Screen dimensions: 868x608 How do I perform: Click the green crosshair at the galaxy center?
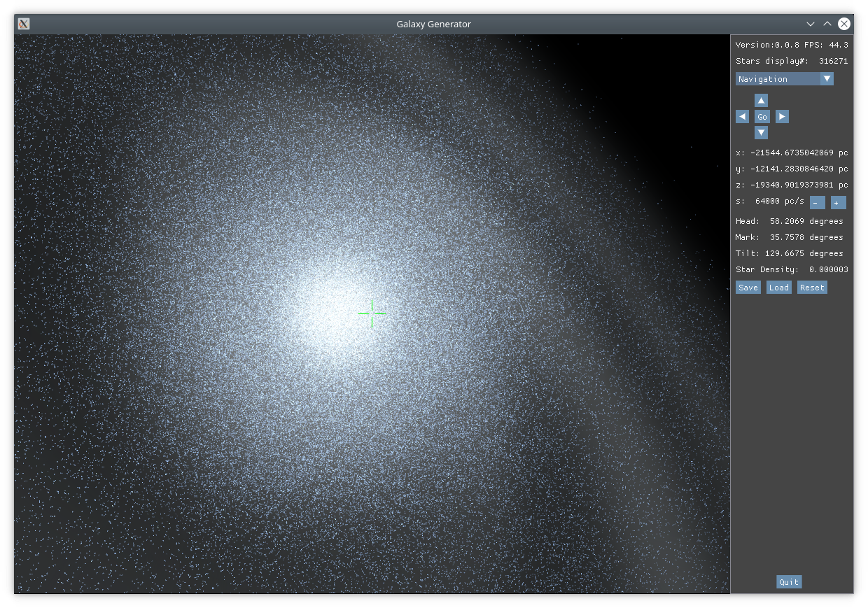click(x=372, y=314)
